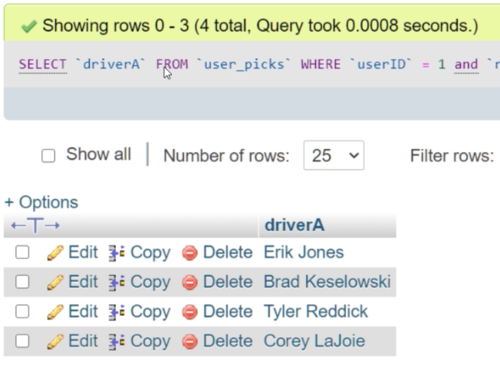Click the Copy icon in Corey LaJoie row
This screenshot has width=500, height=365.
click(117, 342)
